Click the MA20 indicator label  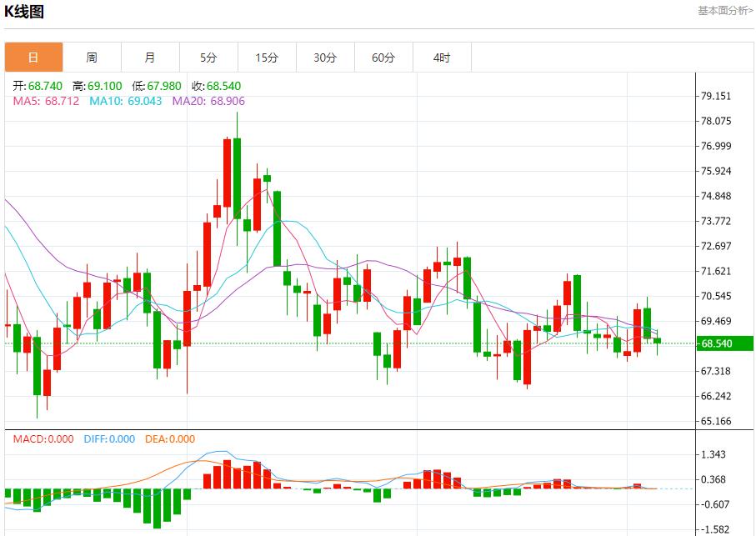click(208, 101)
